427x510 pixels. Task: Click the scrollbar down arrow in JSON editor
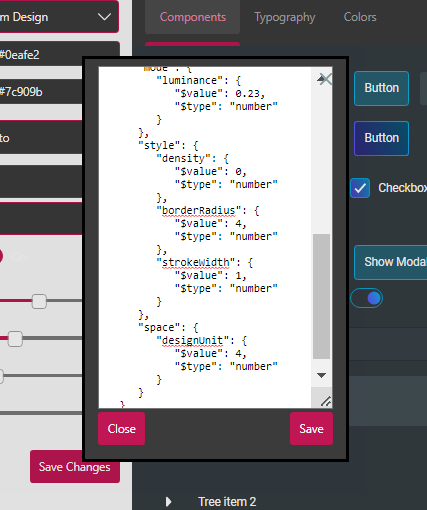(321, 376)
